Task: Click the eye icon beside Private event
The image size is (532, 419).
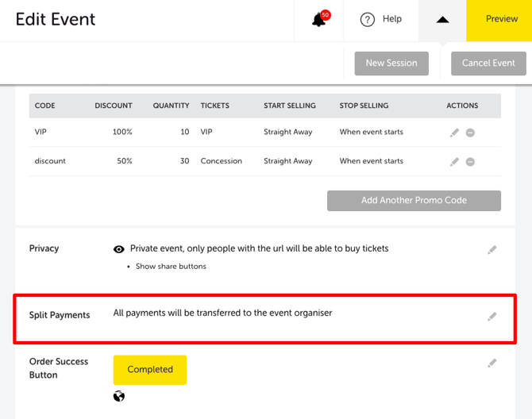Action: (119, 249)
